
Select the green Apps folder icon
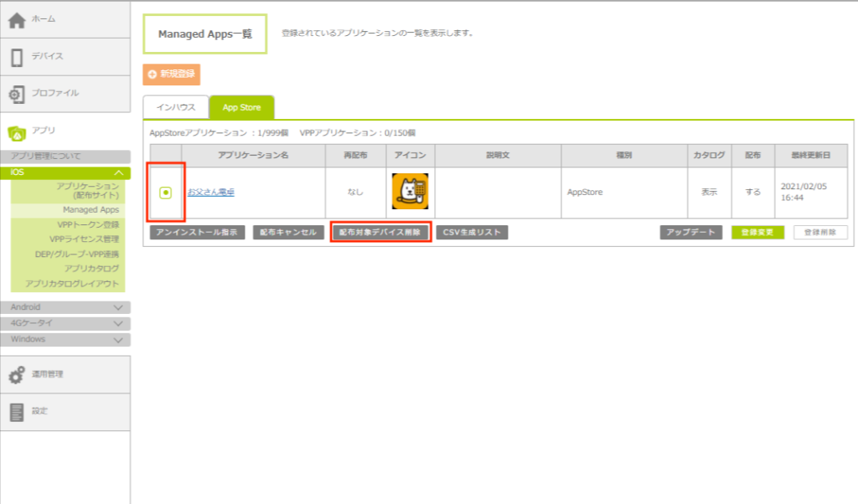click(17, 131)
